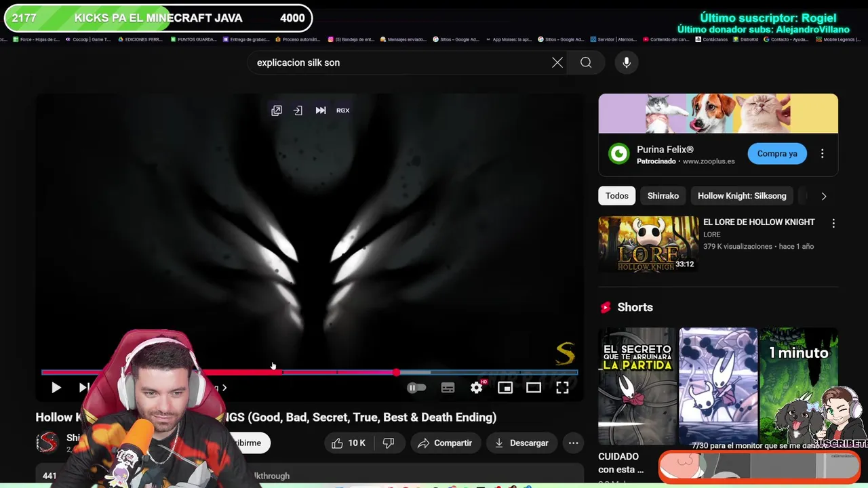The image size is (868, 488).
Task: Enter full screen mode
Action: coord(562,388)
